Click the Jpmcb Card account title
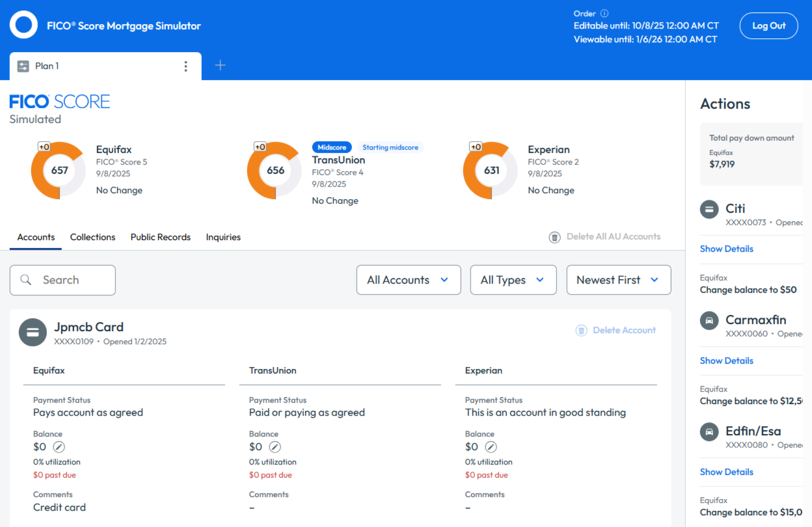The image size is (812, 527). click(88, 327)
